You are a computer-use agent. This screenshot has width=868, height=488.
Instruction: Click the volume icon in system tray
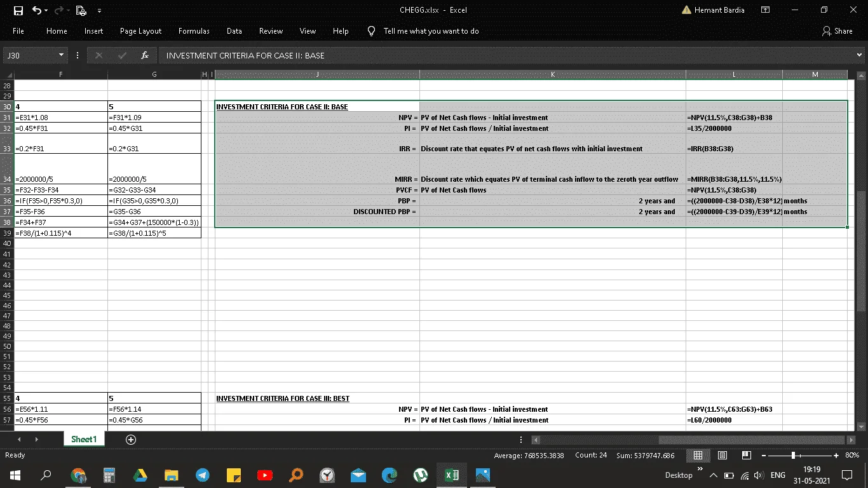(x=757, y=475)
